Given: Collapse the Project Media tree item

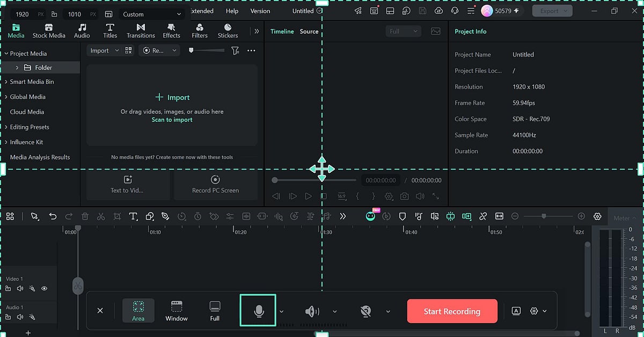Looking at the screenshot, I should (x=6, y=54).
